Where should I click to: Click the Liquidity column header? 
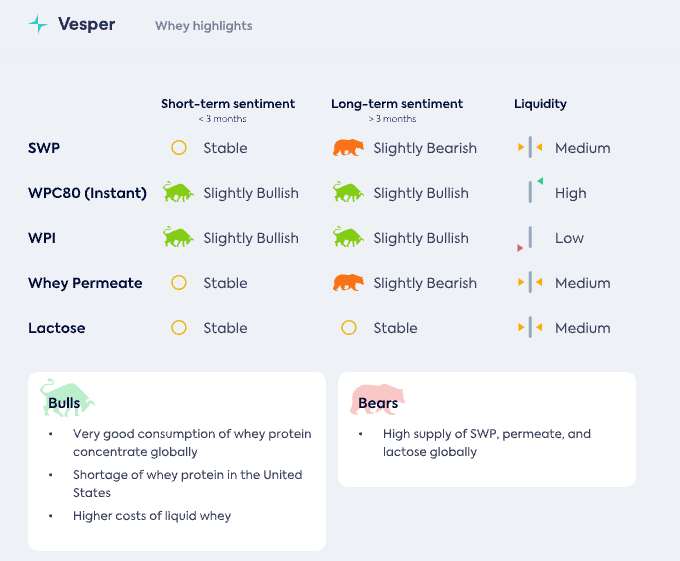(x=540, y=104)
